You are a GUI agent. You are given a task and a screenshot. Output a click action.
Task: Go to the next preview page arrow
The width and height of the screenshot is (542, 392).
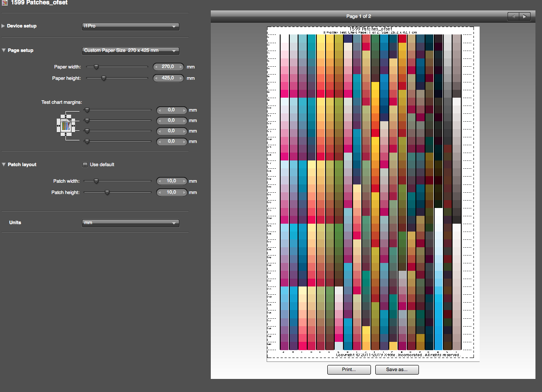point(525,16)
